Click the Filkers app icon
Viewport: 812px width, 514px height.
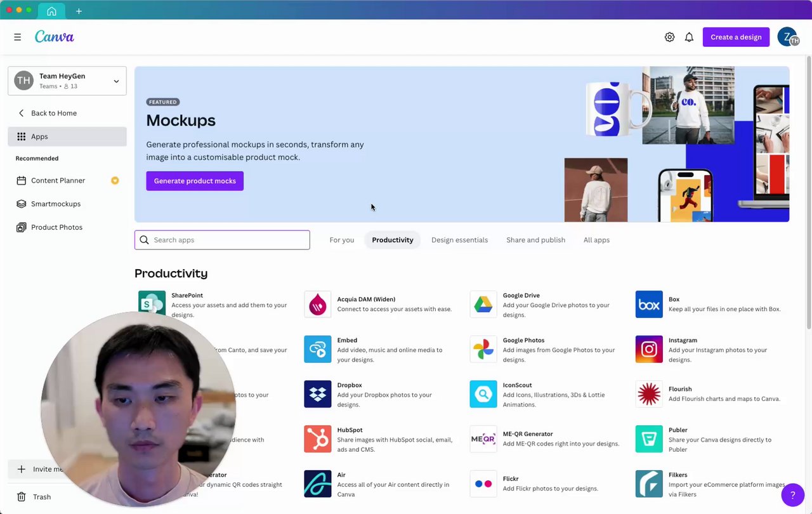(x=648, y=484)
